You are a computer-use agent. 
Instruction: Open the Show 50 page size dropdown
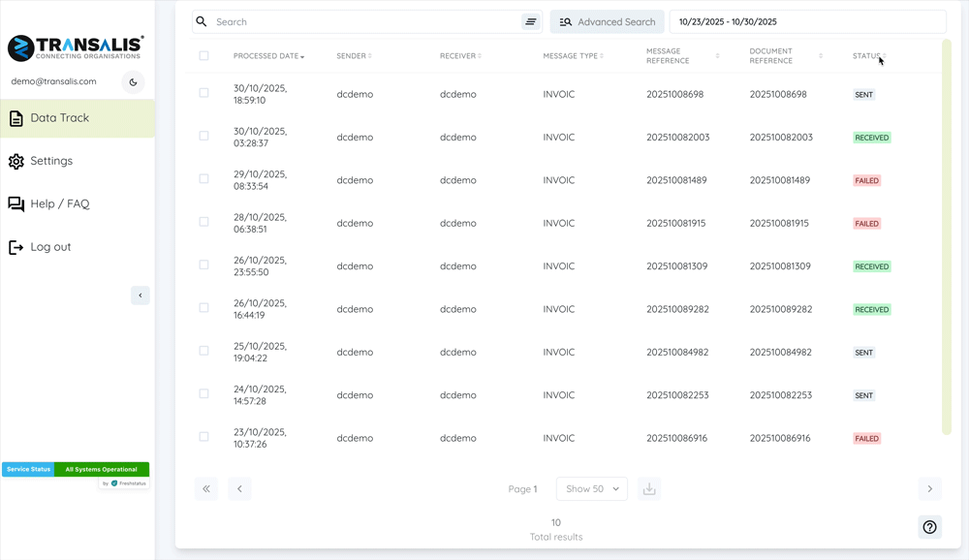(592, 489)
